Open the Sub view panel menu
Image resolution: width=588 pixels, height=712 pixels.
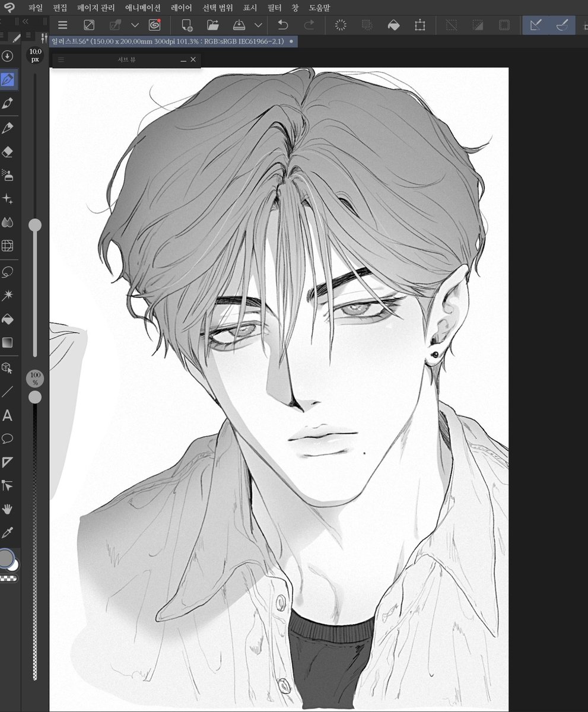tap(61, 60)
